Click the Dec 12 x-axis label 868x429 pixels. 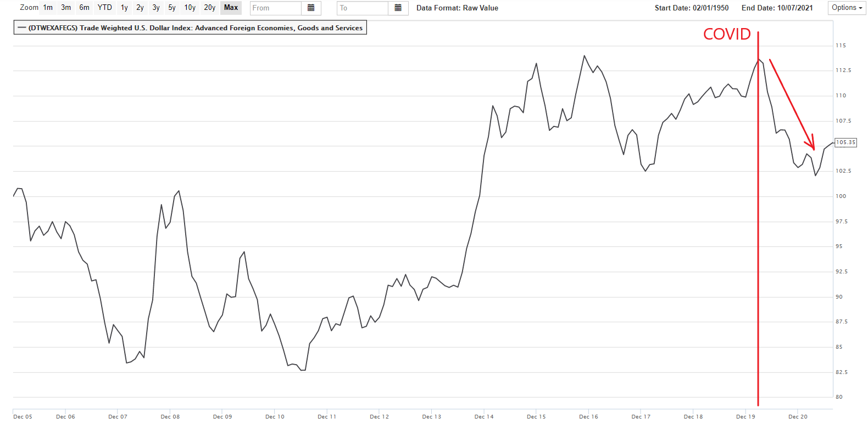(x=379, y=417)
